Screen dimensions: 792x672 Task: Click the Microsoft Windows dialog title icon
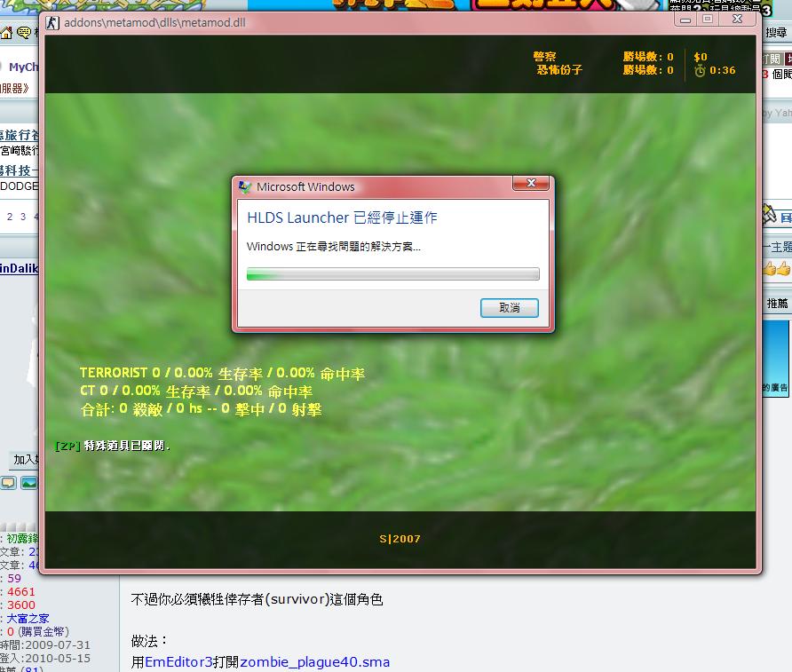point(245,186)
